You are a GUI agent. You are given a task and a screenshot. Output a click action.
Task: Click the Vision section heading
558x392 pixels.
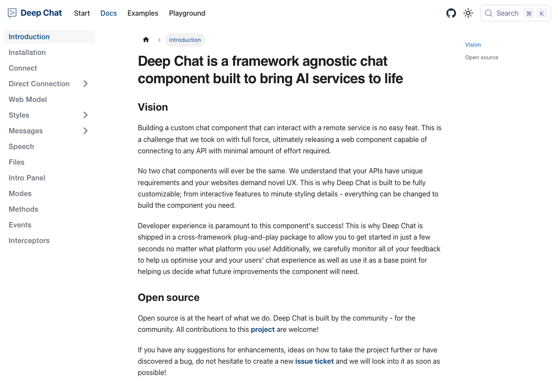pyautogui.click(x=153, y=107)
